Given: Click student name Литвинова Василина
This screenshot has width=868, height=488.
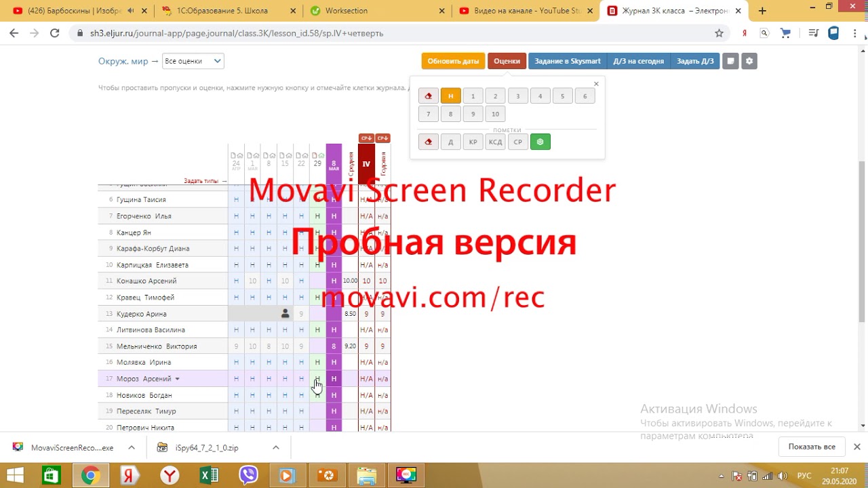Looking at the screenshot, I should 151,330.
